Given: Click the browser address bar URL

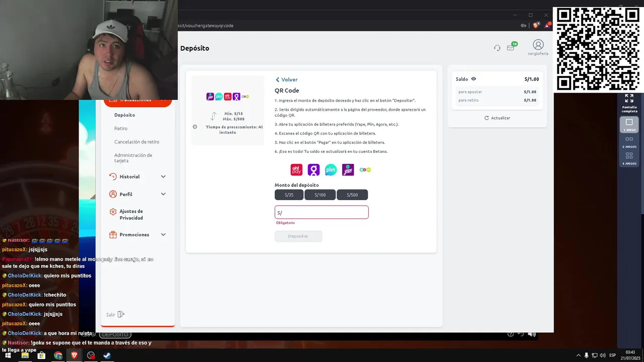Looking at the screenshot, I should [x=206, y=26].
